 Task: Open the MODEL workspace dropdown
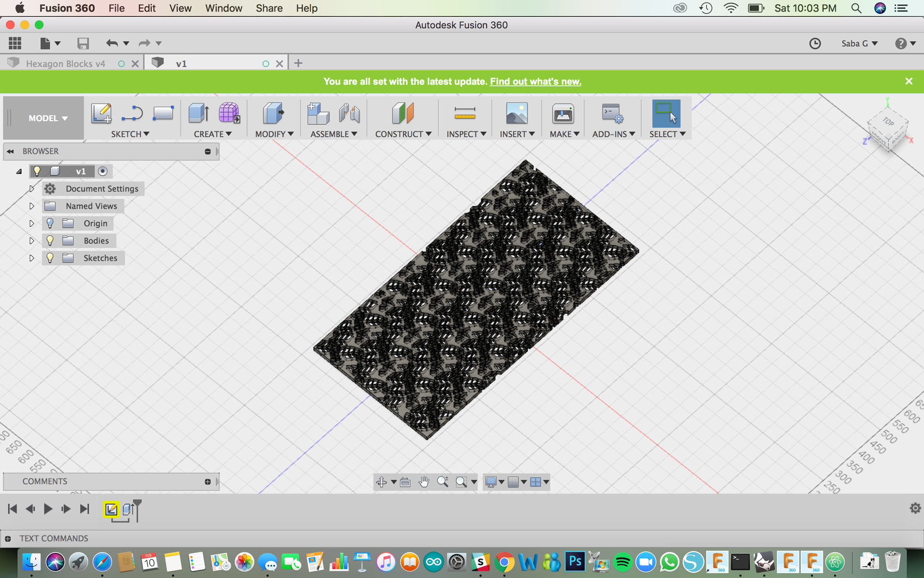pyautogui.click(x=47, y=118)
